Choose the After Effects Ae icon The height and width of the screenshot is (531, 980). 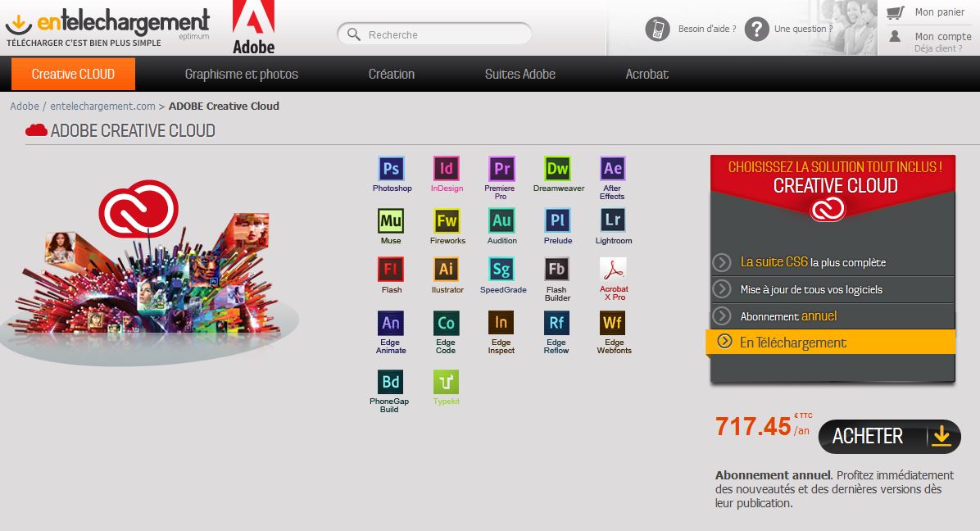coord(613,169)
